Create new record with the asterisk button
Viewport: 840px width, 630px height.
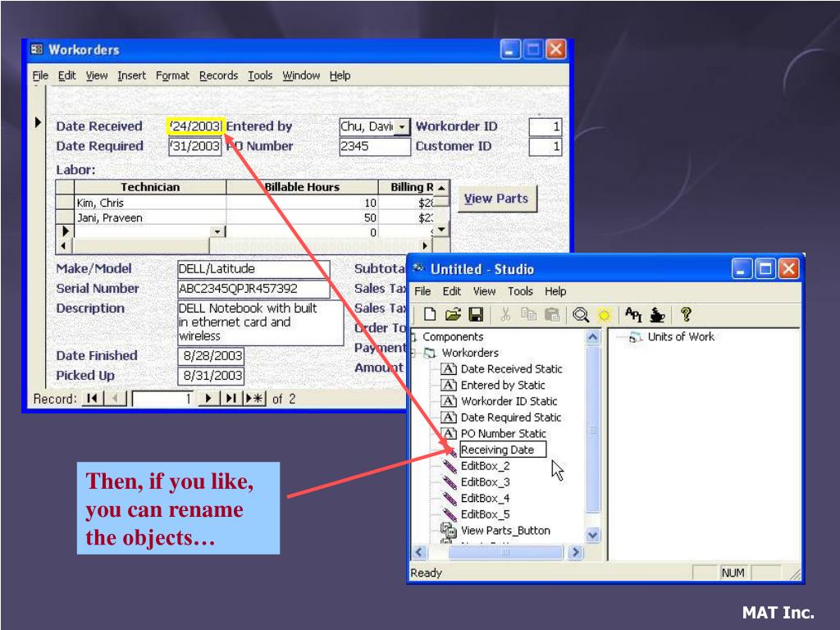[254, 399]
